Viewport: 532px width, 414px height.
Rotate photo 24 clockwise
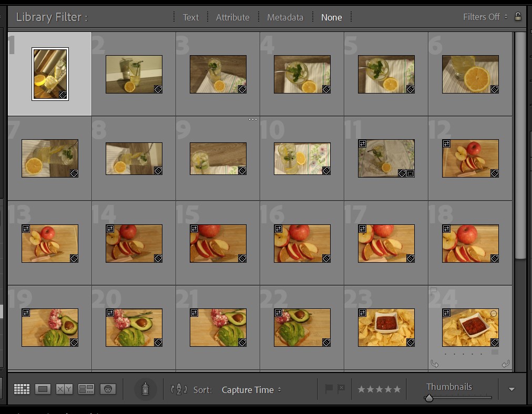(x=505, y=364)
